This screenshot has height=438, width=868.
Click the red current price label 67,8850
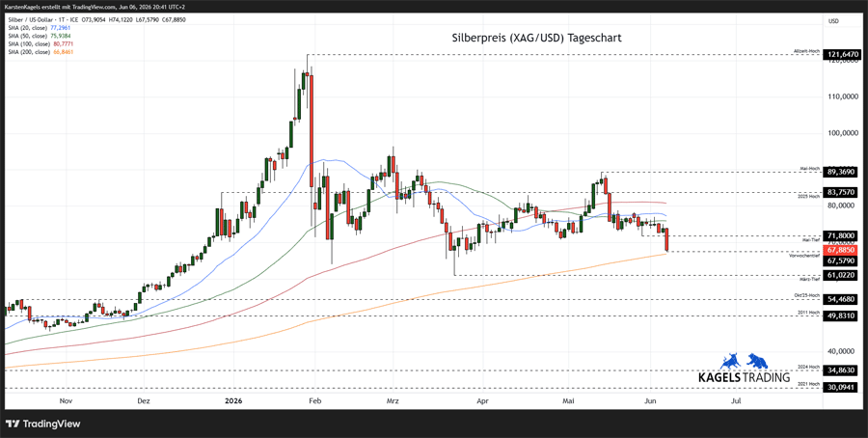click(x=843, y=250)
